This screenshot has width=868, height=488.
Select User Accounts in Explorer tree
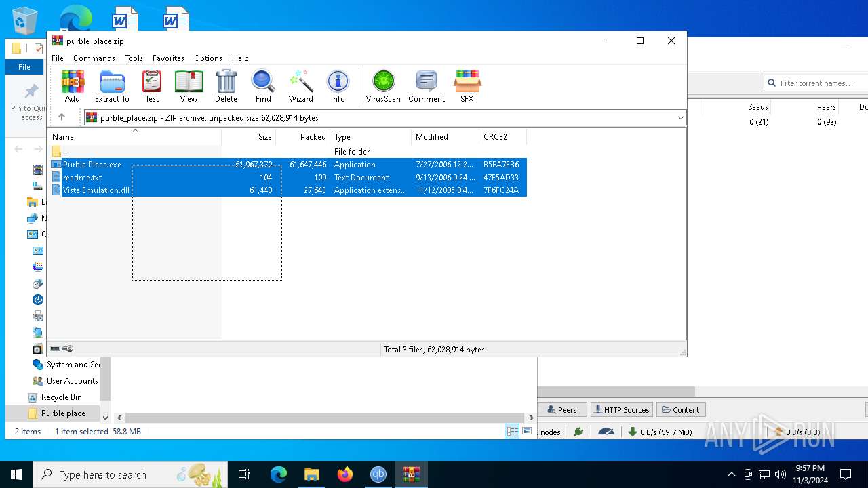tap(72, 381)
